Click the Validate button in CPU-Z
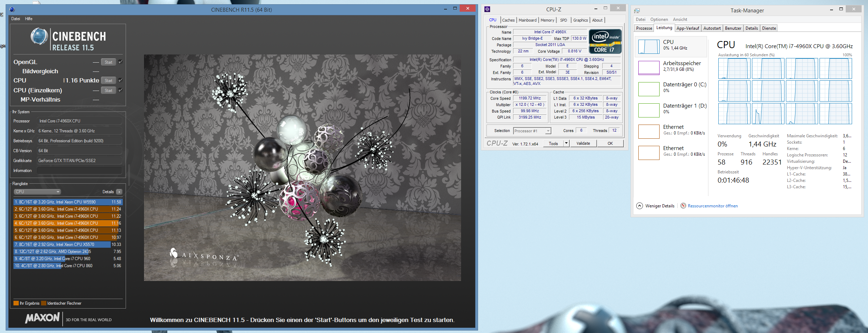The height and width of the screenshot is (333, 868). click(583, 143)
